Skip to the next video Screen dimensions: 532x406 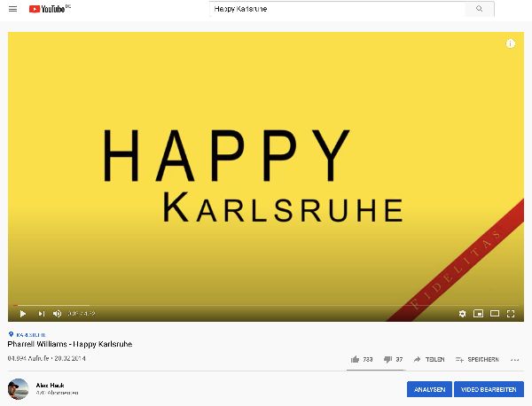pos(42,314)
